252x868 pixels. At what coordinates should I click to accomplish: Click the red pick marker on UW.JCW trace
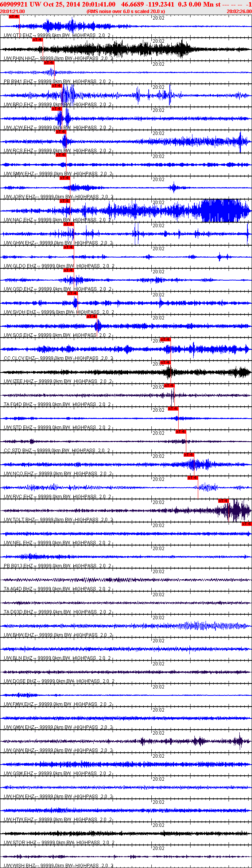tap(57, 109)
